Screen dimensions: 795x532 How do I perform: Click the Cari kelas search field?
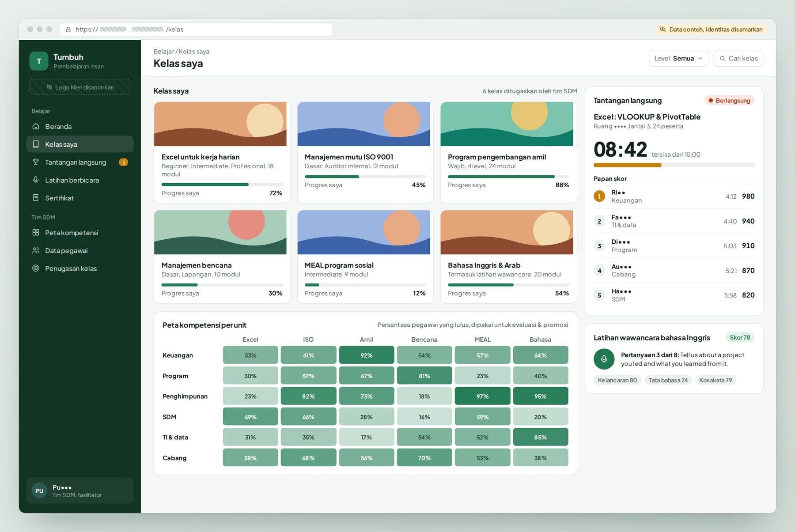[738, 58]
